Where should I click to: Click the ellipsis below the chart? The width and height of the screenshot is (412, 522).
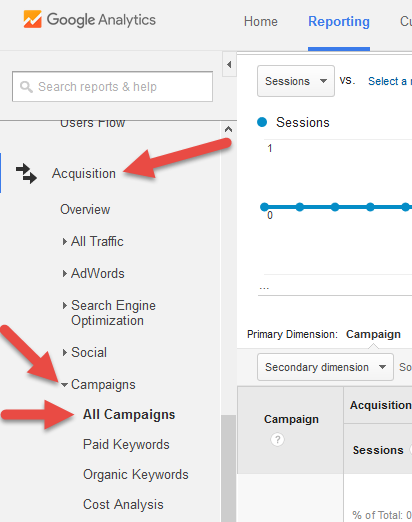click(264, 288)
